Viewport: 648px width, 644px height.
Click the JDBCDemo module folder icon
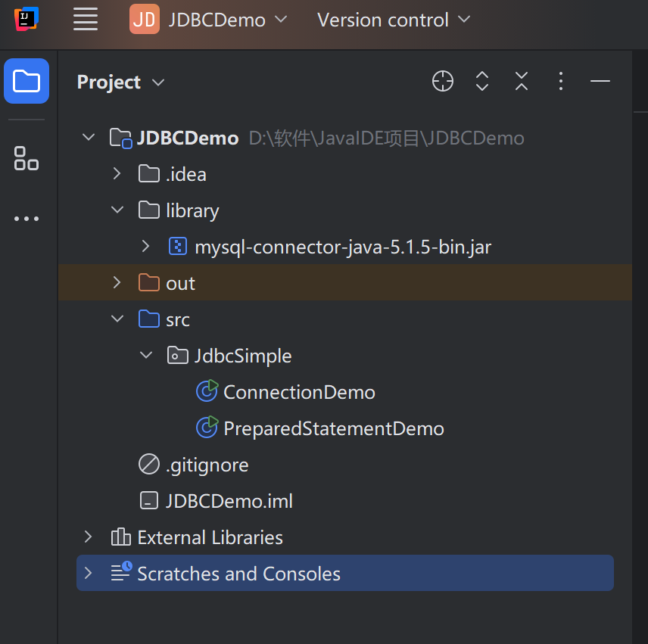120,138
